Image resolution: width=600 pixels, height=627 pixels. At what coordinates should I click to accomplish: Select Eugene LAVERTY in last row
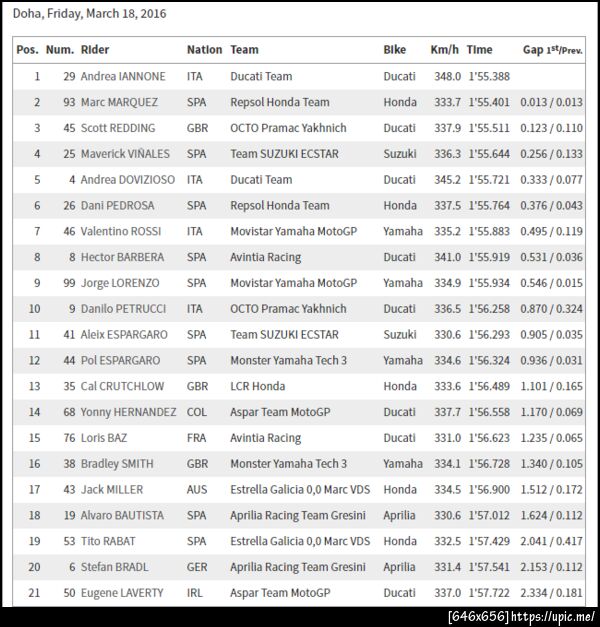pos(122,593)
